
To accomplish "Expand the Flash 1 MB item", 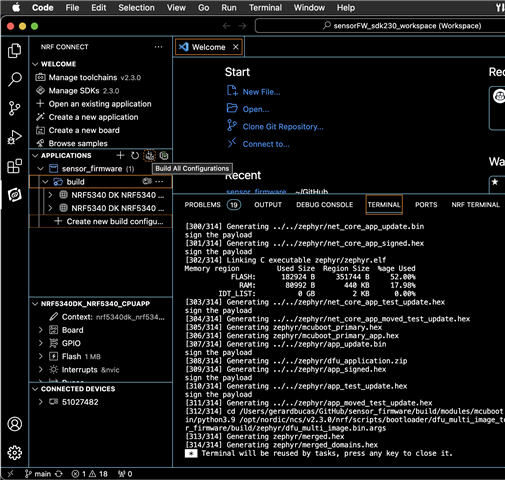I will click(41, 356).
